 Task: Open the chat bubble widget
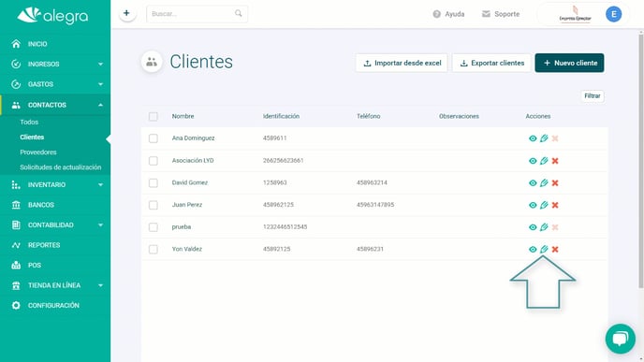tap(621, 339)
